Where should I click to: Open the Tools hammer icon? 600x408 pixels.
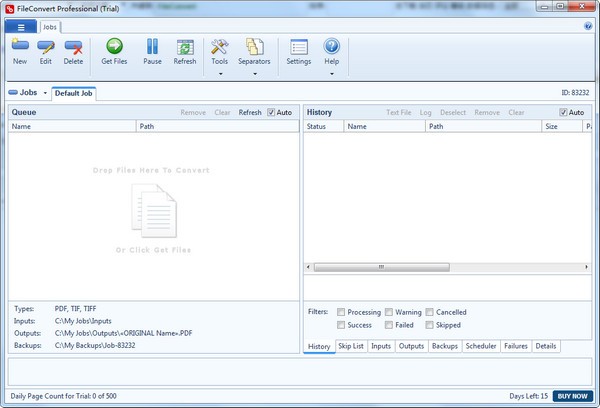click(220, 47)
